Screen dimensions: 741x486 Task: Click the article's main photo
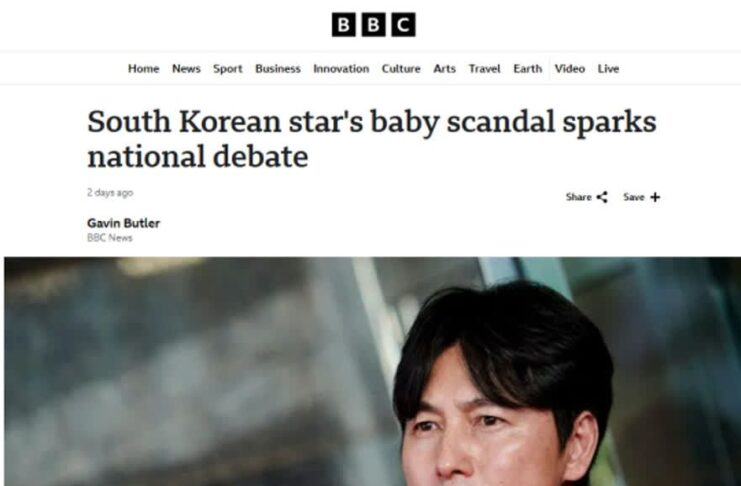[372, 372]
